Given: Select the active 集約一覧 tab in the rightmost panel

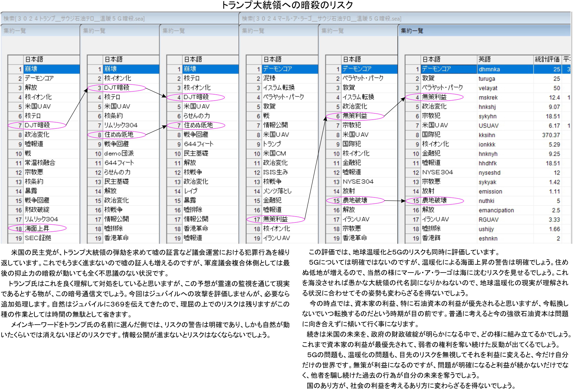Looking at the screenshot, I should pyautogui.click(x=412, y=31).
